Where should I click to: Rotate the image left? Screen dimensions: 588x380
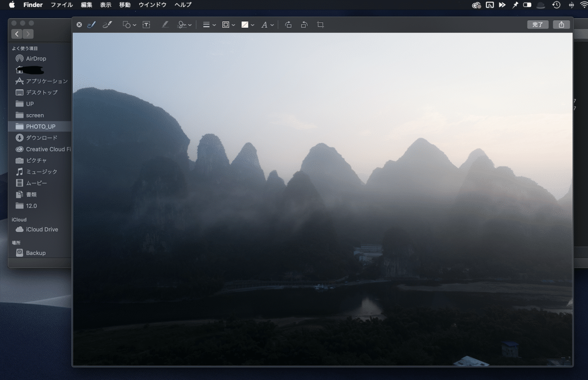[x=304, y=25]
